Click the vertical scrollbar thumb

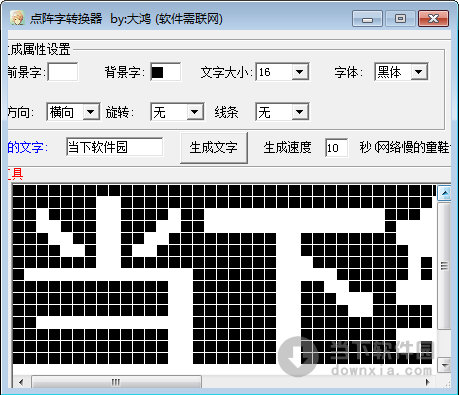point(444,266)
